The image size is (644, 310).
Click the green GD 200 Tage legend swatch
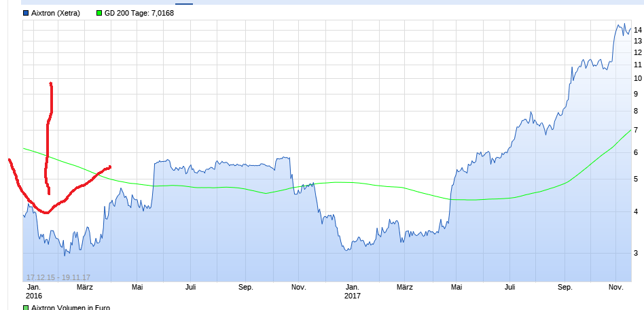pos(99,13)
